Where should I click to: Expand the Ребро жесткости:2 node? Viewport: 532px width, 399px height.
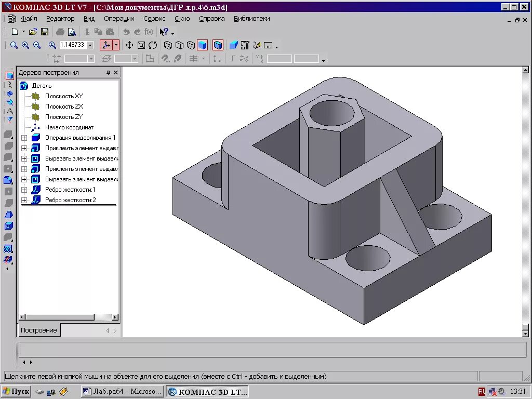(24, 200)
